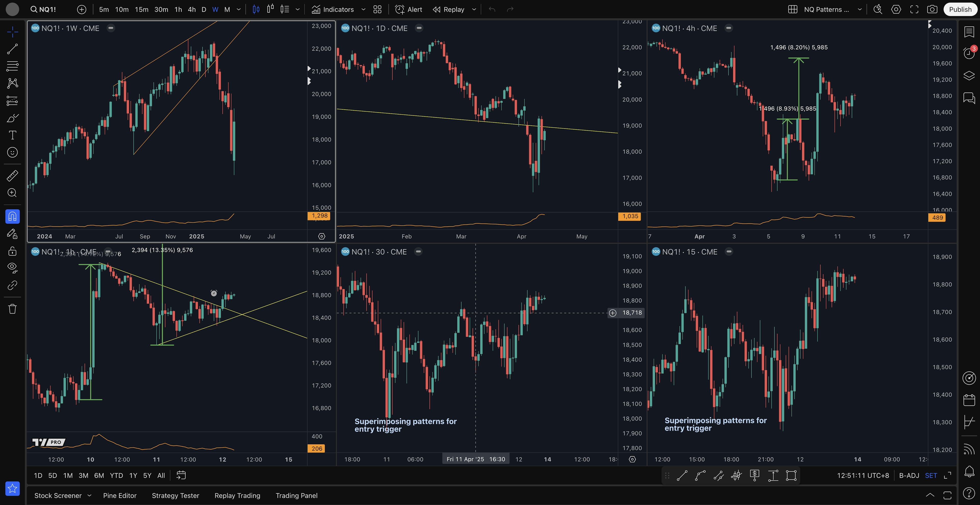Image resolution: width=980 pixels, height=505 pixels.
Task: Select the YTD date range
Action: (x=116, y=475)
